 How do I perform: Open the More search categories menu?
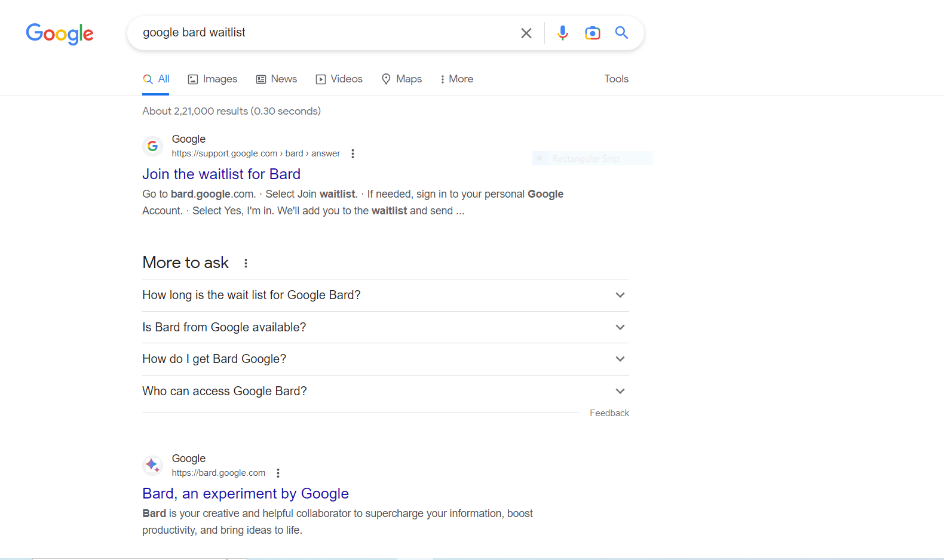click(x=456, y=79)
